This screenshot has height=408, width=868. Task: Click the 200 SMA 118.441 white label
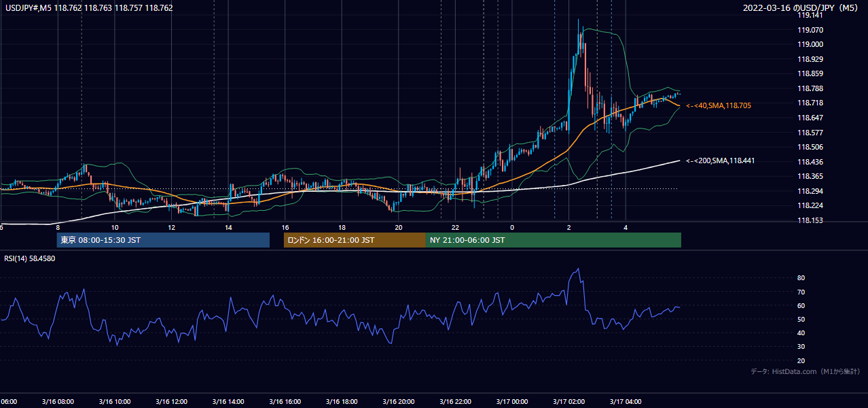[721, 160]
